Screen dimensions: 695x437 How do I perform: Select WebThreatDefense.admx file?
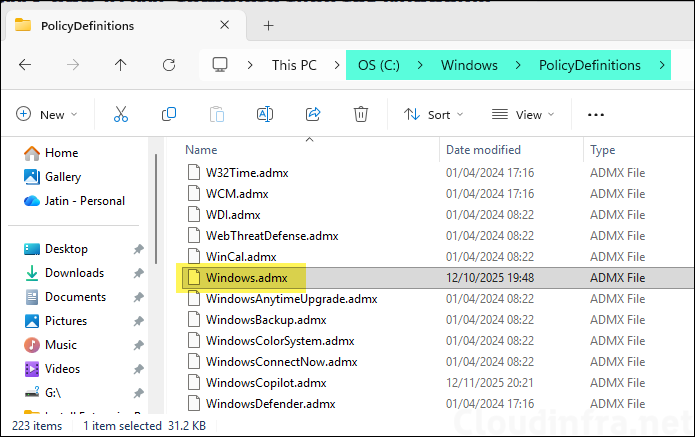pos(272,236)
